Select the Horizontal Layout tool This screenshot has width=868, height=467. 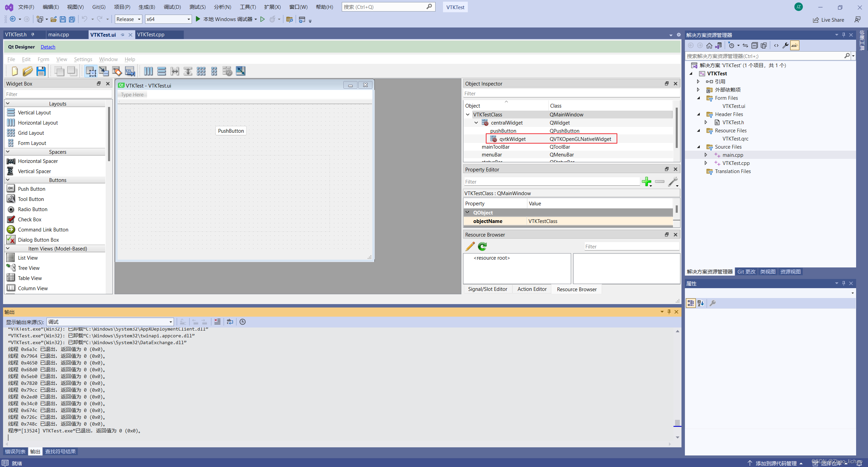(37, 123)
